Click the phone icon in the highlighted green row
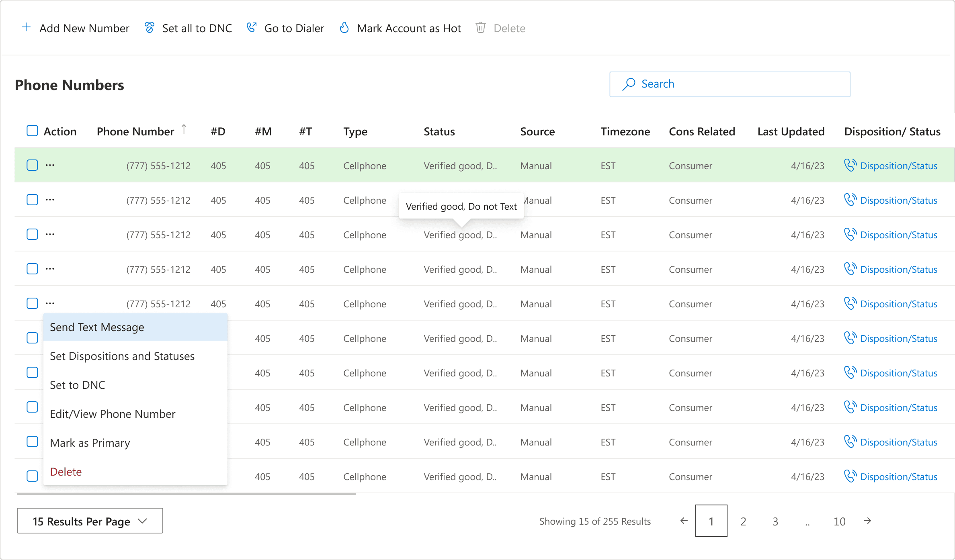955x560 pixels. 850,165
